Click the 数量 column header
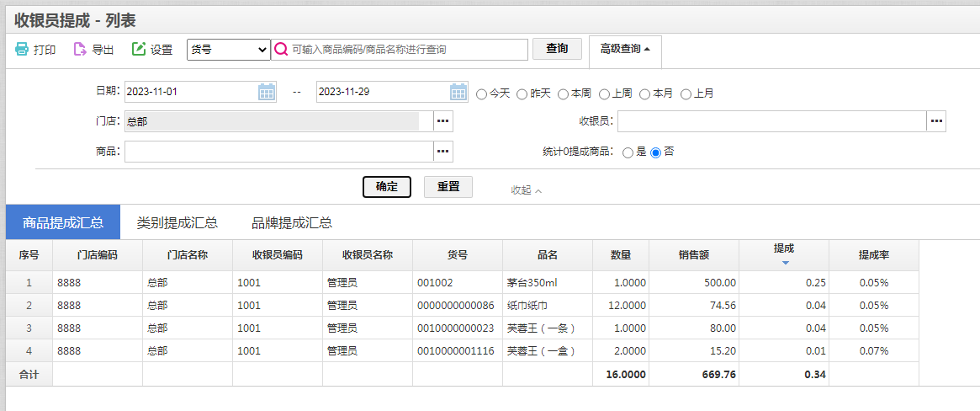The height and width of the screenshot is (411, 980). coord(621,255)
